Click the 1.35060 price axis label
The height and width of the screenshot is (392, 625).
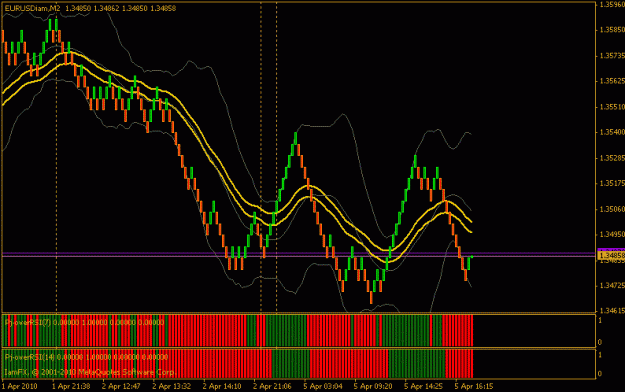pyautogui.click(x=612, y=209)
